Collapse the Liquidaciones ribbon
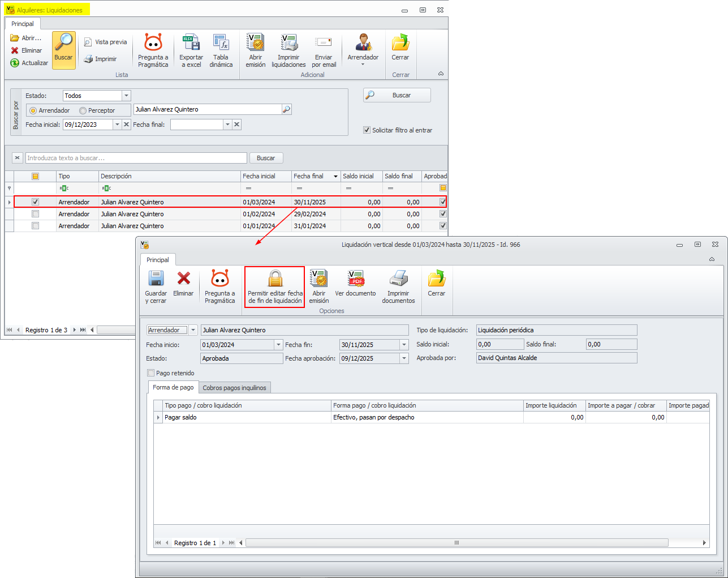The height and width of the screenshot is (578, 728). tap(441, 74)
